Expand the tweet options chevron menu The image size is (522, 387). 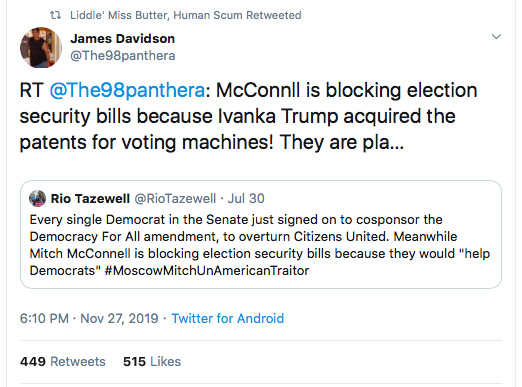(496, 36)
